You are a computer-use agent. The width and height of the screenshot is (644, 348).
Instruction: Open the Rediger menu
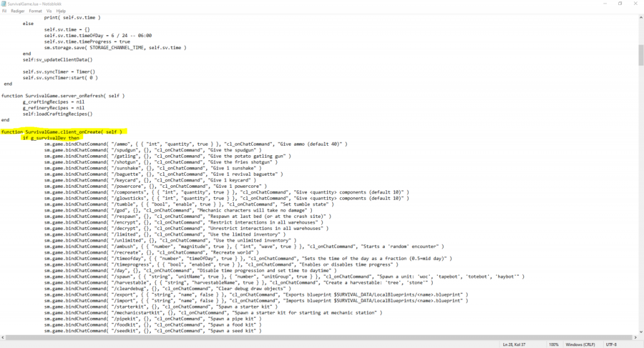[18, 11]
